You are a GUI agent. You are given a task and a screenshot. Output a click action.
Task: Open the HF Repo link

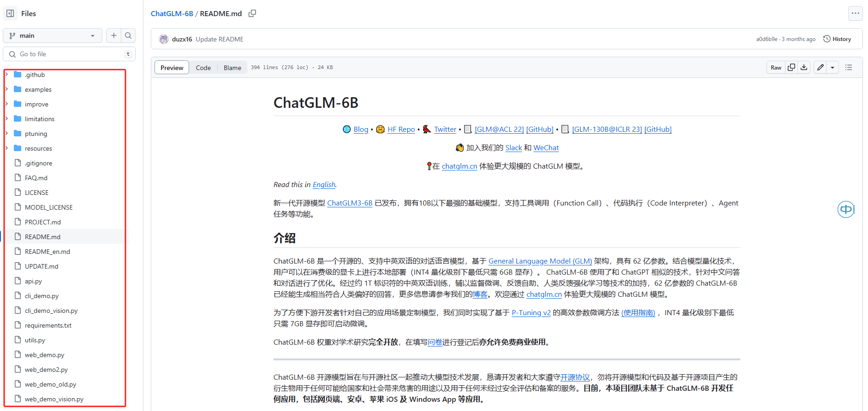401,129
